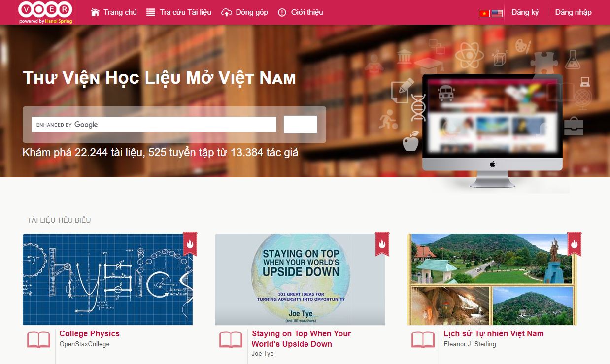Viewport: 610px width, 364px height.
Task: Open the Tra cứu Tài liệu menu
Action: click(x=185, y=12)
